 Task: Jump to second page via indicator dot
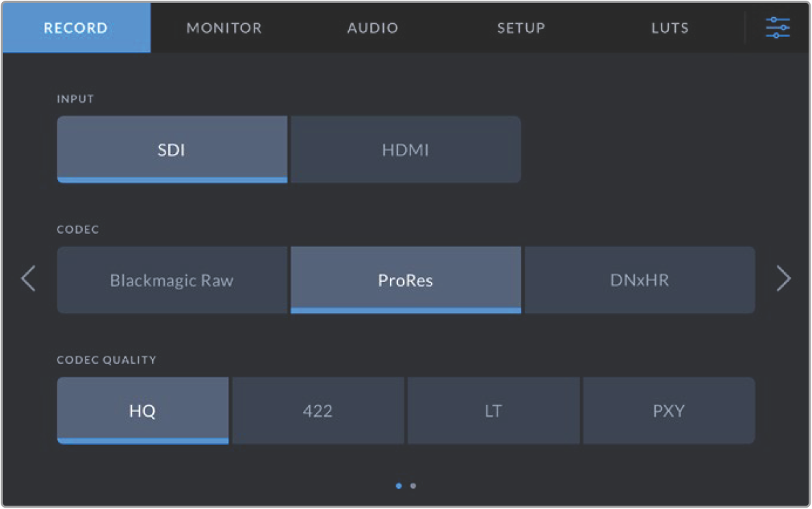413,486
